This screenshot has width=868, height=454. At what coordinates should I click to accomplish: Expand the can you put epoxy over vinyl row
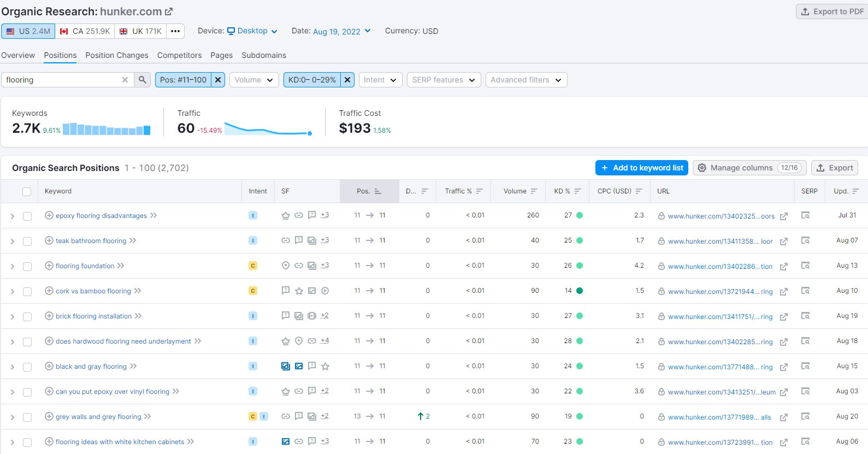click(12, 392)
